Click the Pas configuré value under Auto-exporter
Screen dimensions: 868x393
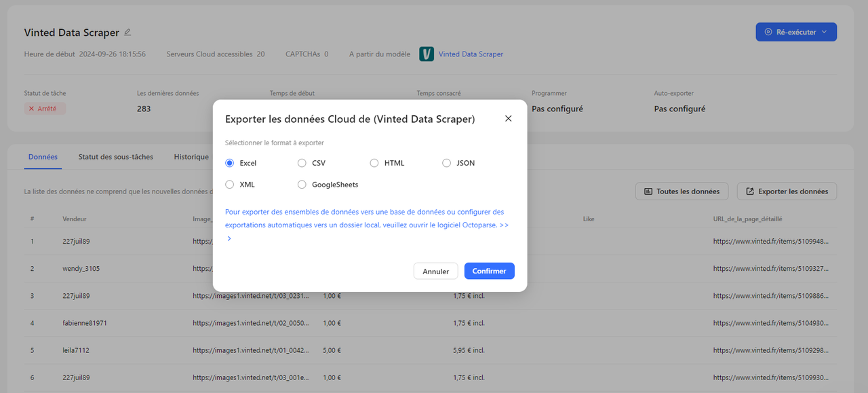[x=679, y=109]
